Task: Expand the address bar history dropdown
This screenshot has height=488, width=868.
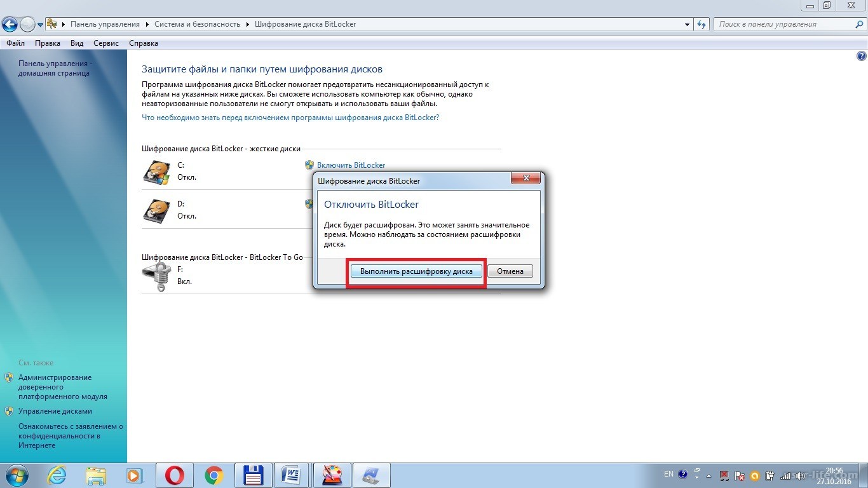Action: click(x=688, y=24)
